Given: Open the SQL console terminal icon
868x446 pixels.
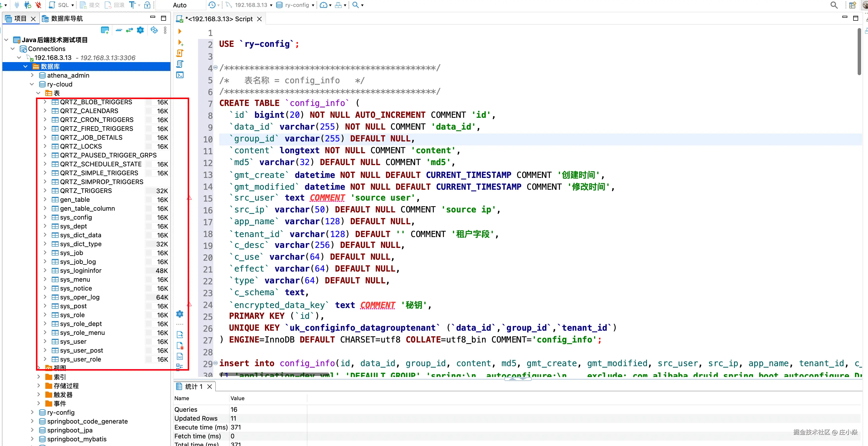Looking at the screenshot, I should click(x=180, y=75).
